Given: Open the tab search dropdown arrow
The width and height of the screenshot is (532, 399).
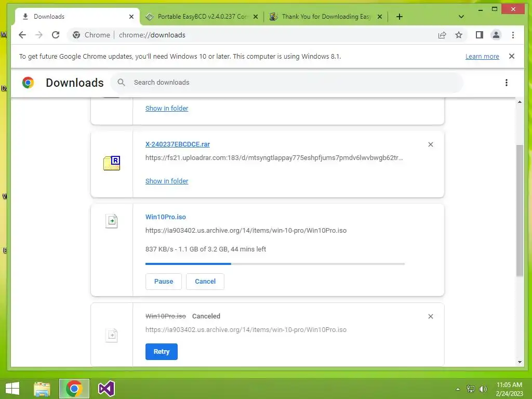Looking at the screenshot, I should click(x=461, y=17).
